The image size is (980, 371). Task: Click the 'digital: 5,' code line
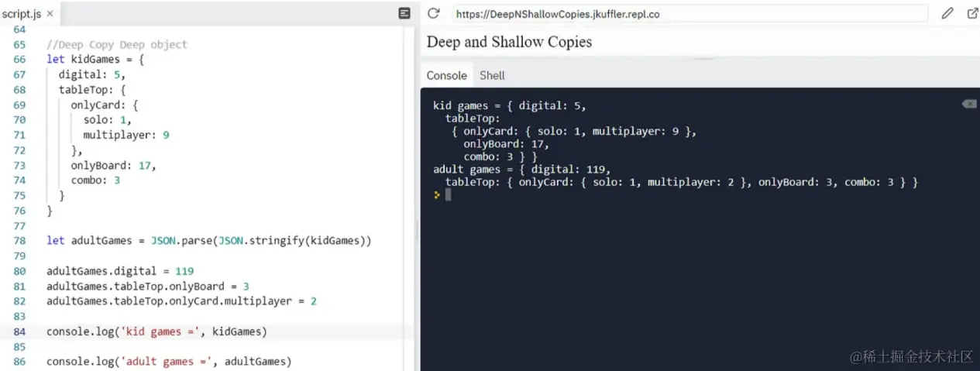click(92, 74)
